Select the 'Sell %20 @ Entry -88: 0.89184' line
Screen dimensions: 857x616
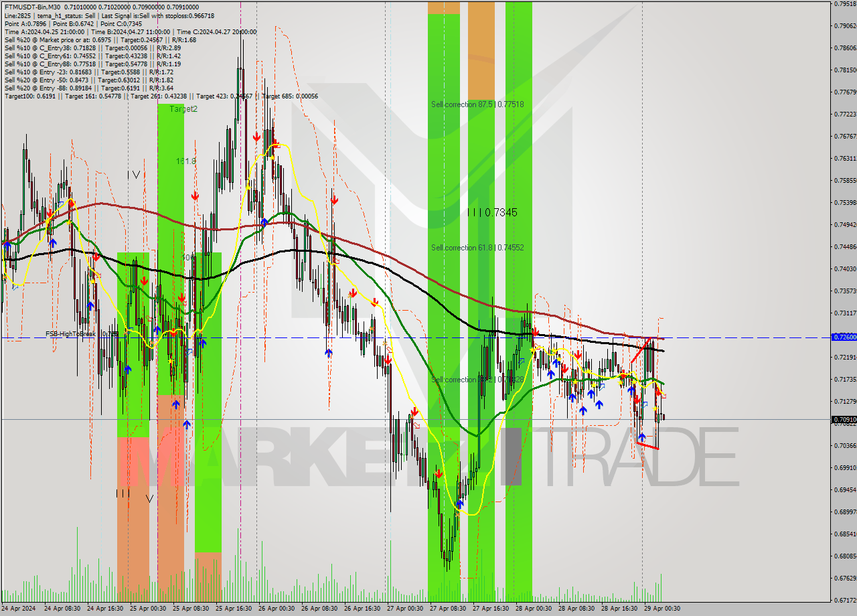[x=88, y=88]
